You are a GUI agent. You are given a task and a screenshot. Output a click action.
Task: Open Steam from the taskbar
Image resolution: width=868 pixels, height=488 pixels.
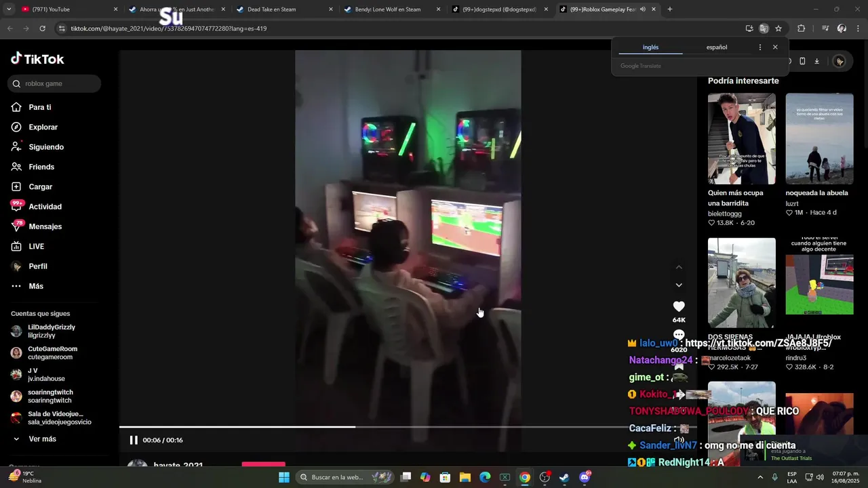(564, 477)
